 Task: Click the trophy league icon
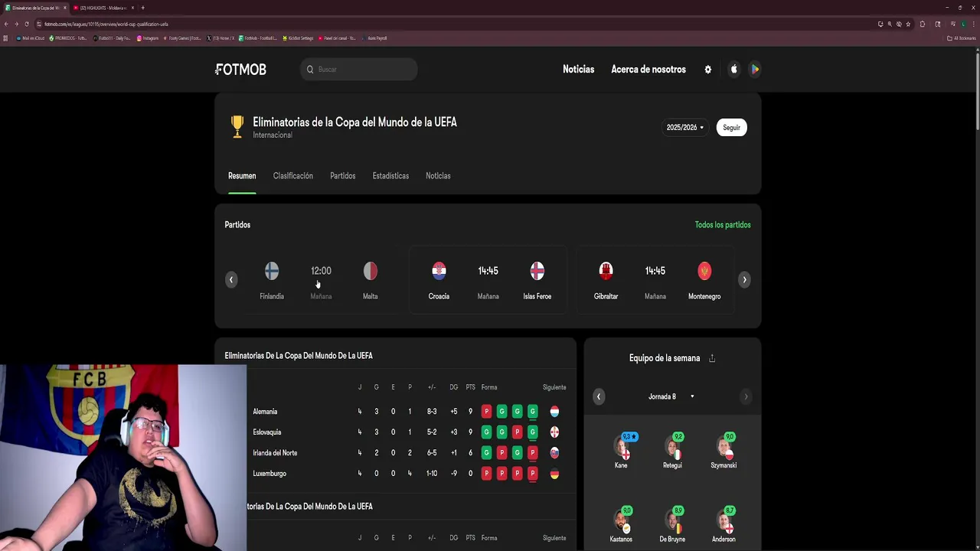pos(237,127)
